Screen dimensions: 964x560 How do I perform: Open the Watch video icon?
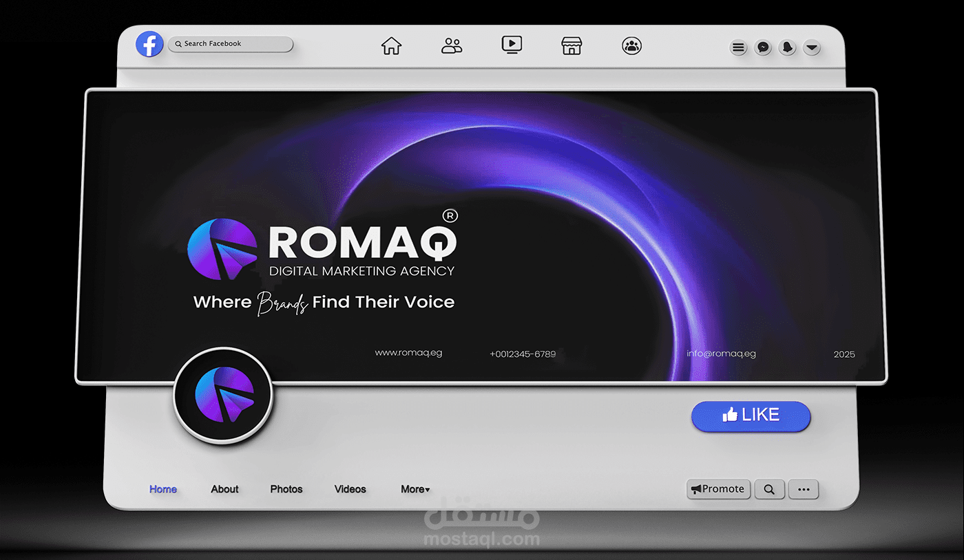[512, 45]
